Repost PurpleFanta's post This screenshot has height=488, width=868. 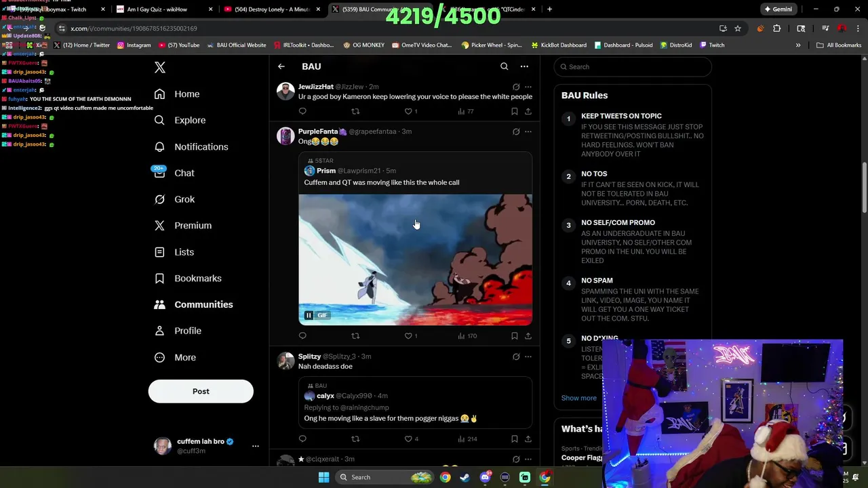point(355,335)
